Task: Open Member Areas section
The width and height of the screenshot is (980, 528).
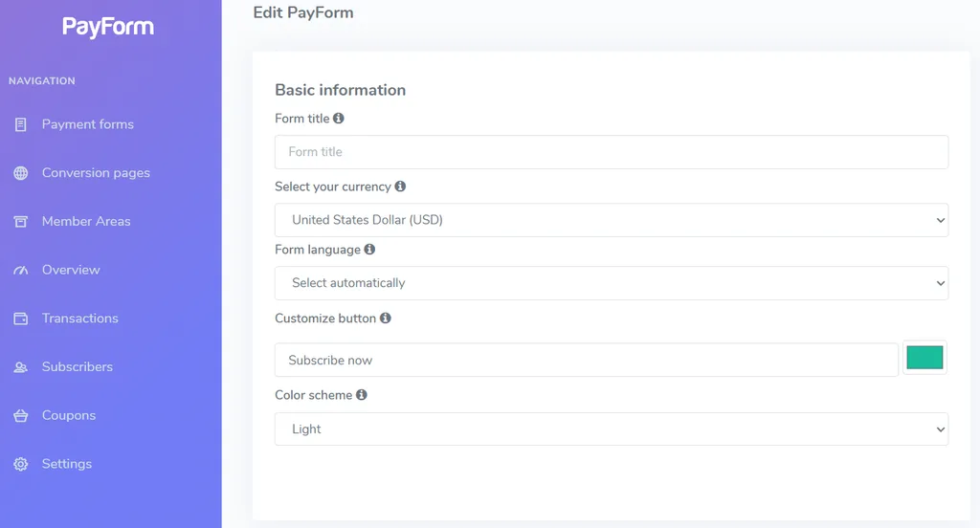Action: tap(86, 221)
